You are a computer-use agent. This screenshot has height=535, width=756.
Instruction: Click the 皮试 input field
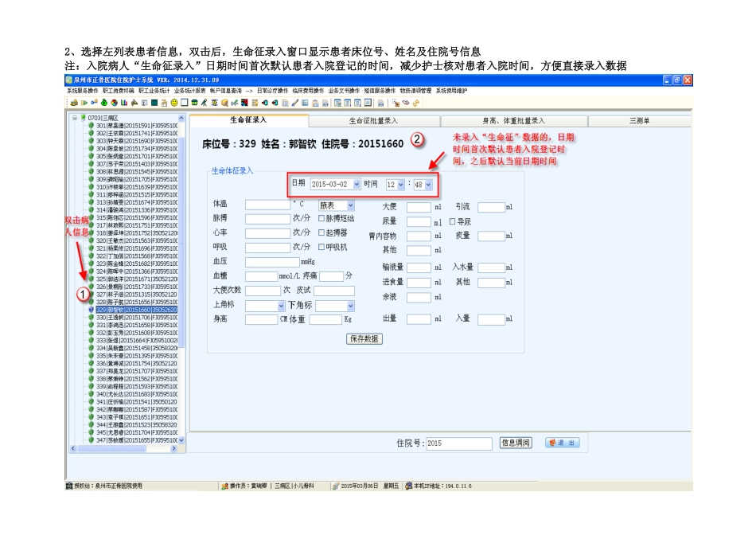(334, 291)
